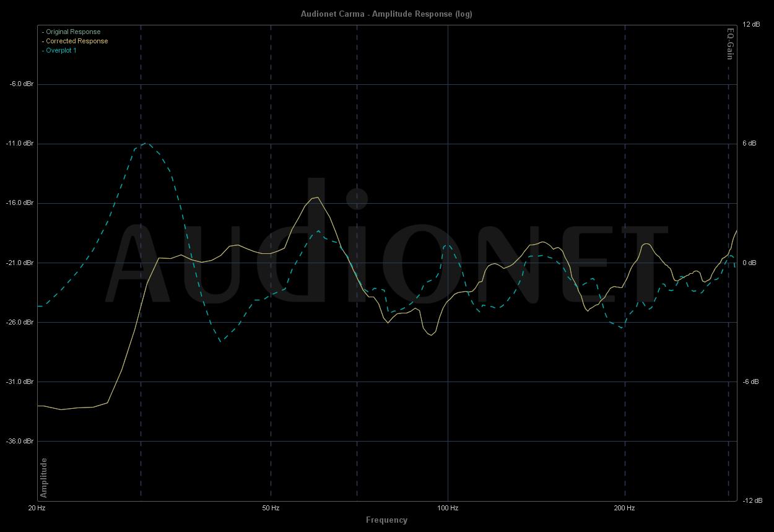
Task: Click the vertical Amplitude axis label
Action: [44, 477]
